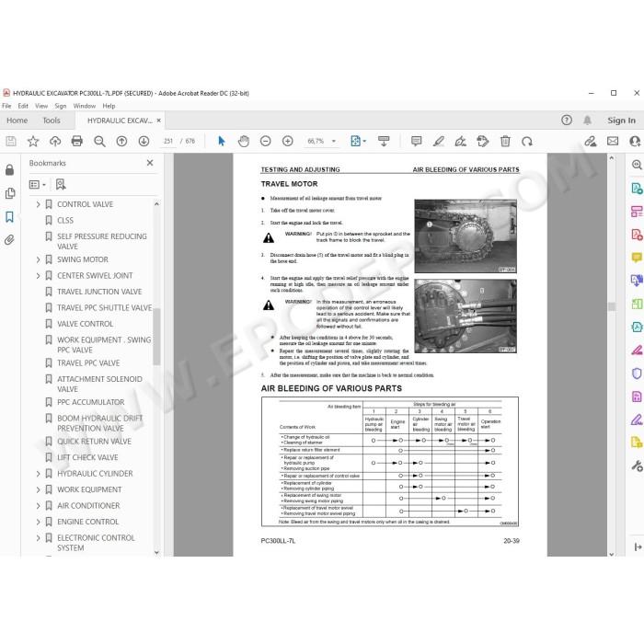644x644 pixels.
Task: Toggle the Attachments paperclip panel
Action: click(9, 240)
